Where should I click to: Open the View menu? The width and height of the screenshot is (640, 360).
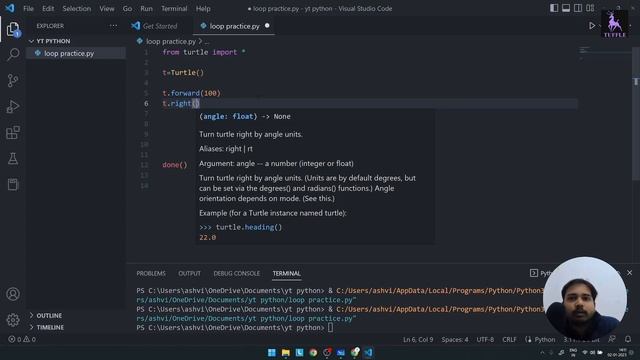click(107, 9)
